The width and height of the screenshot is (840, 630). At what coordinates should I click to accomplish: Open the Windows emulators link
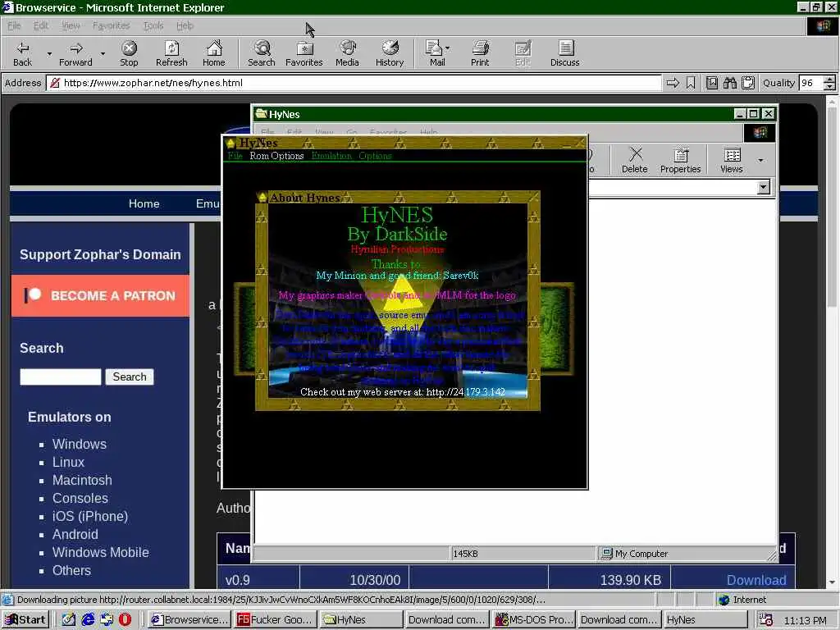[x=80, y=444]
